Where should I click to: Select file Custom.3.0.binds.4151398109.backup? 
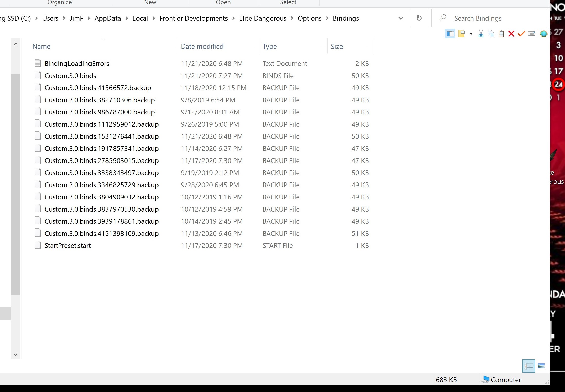[101, 233]
